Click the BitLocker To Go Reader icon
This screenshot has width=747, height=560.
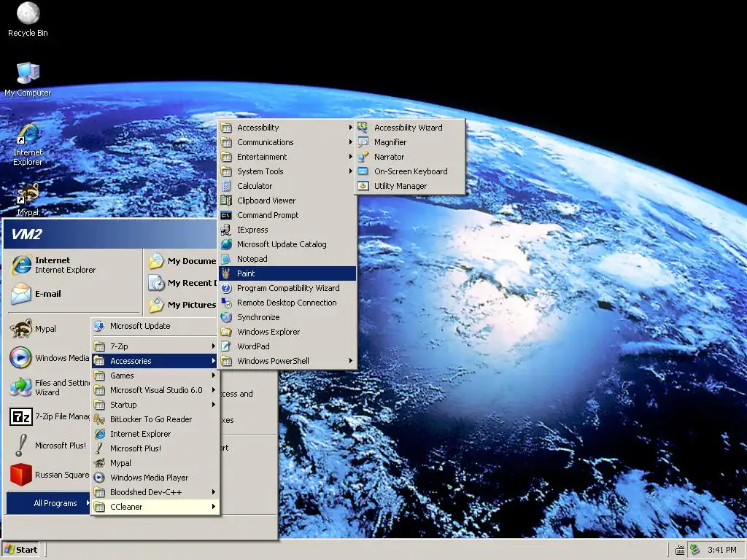click(99, 419)
